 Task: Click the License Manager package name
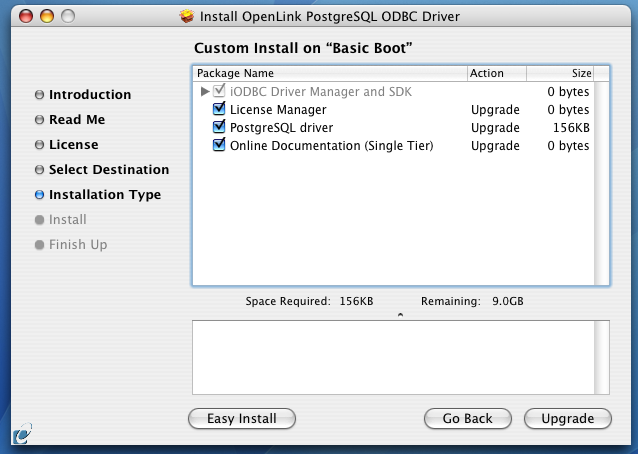[278, 110]
